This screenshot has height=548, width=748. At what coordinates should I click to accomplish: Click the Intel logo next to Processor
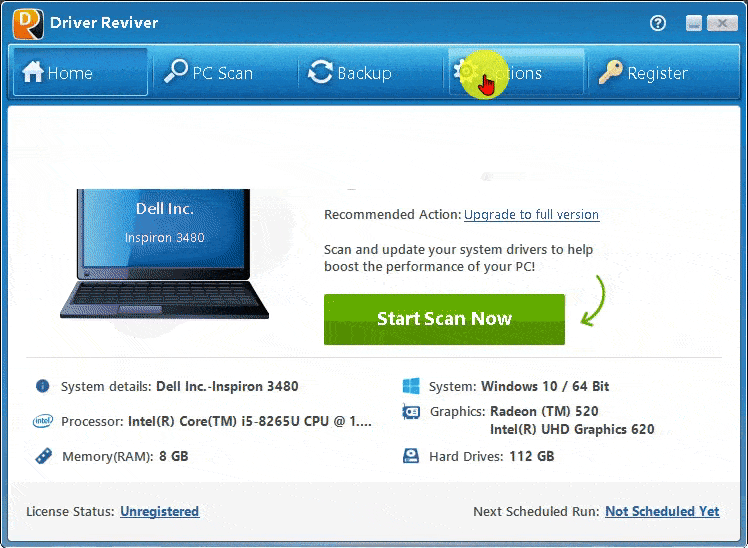tap(43, 421)
